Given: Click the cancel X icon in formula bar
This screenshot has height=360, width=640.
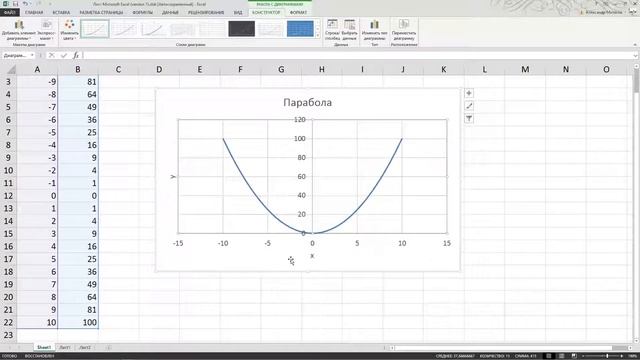Looking at the screenshot, I should click(51, 55).
